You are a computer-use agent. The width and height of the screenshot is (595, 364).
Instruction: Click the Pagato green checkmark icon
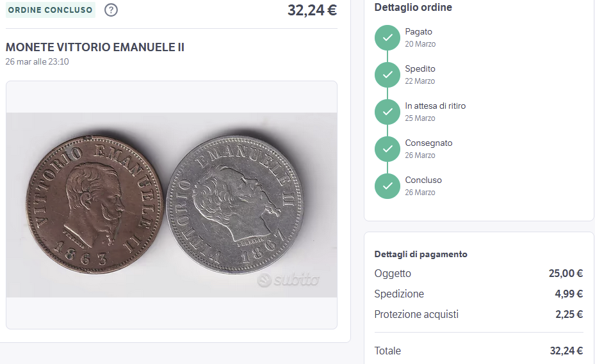point(387,38)
